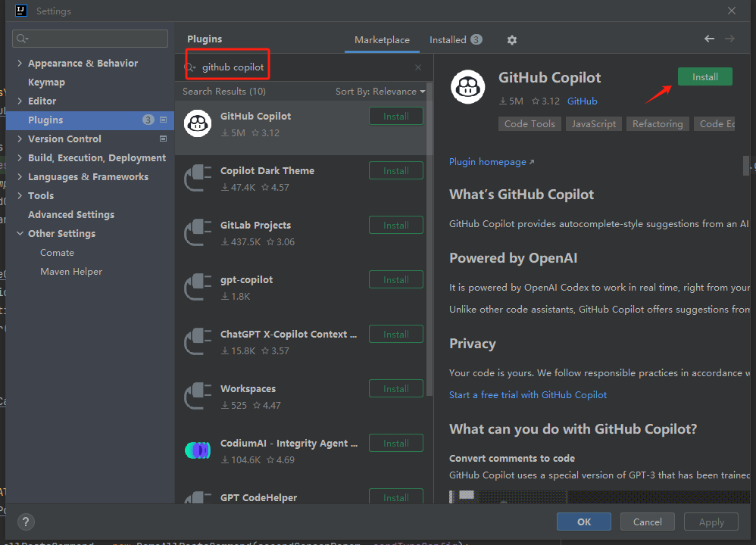This screenshot has height=545, width=756.
Task: Select GitHub Copilot icon in results list
Action: click(x=198, y=124)
